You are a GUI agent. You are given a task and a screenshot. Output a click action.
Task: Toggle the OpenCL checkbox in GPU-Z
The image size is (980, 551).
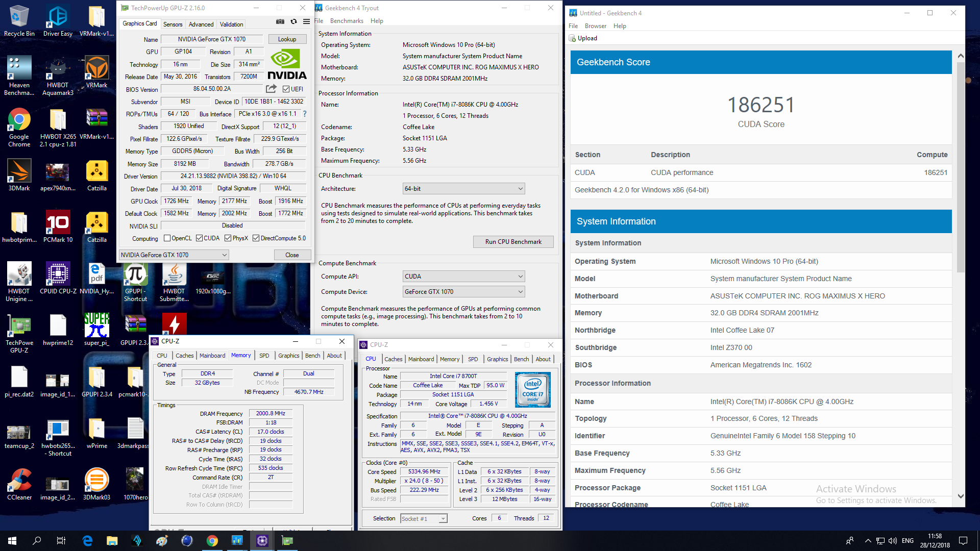(167, 238)
